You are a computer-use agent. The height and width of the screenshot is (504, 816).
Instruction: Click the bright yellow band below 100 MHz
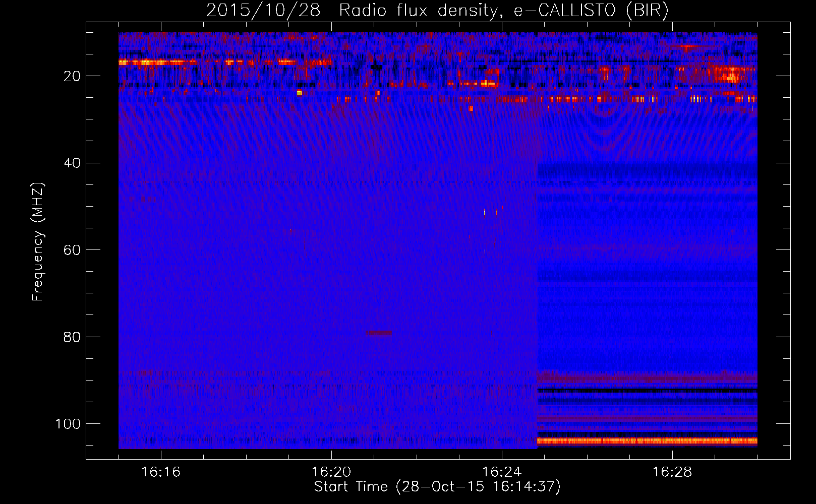(x=647, y=440)
